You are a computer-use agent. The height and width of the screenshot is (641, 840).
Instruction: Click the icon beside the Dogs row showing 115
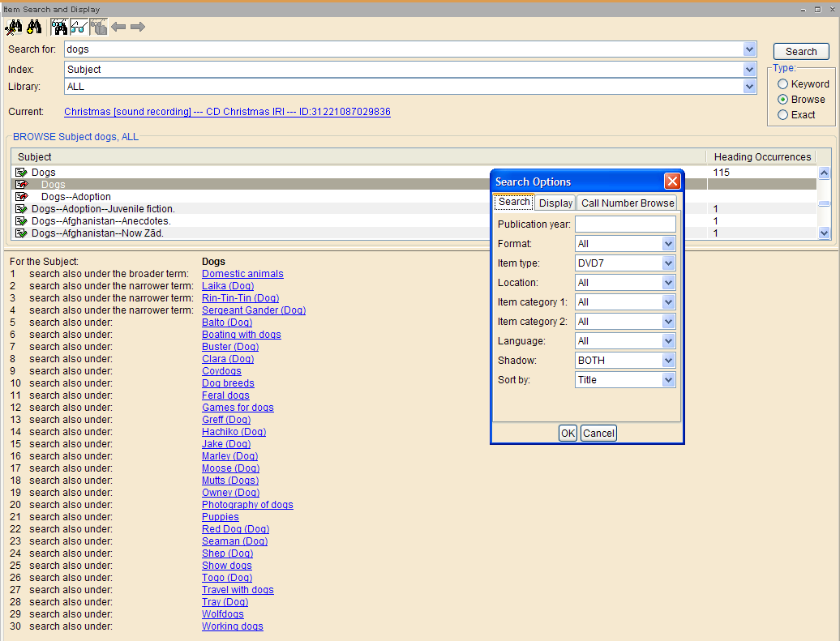(x=21, y=173)
